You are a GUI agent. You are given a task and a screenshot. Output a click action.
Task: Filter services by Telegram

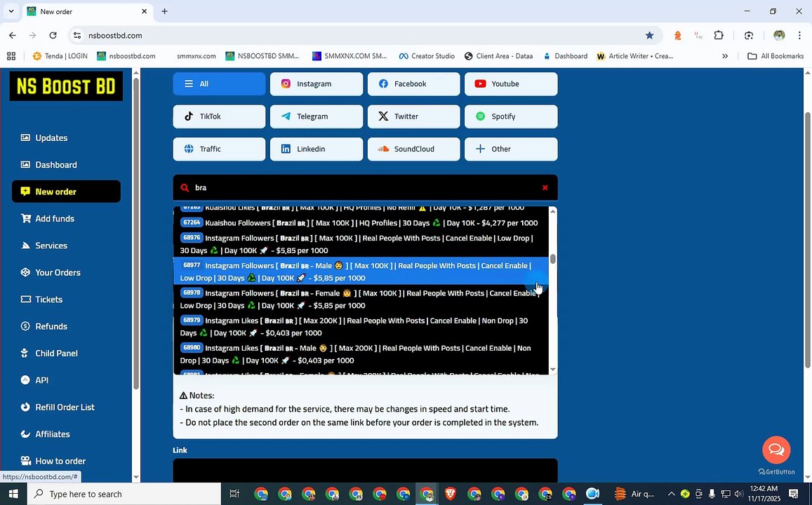(x=317, y=116)
